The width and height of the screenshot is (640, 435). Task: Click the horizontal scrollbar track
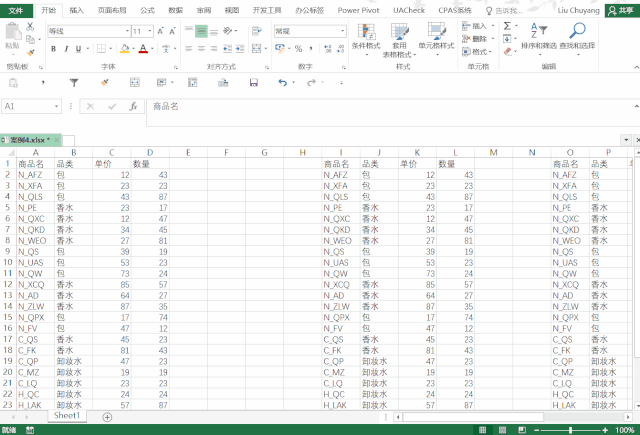(x=513, y=417)
